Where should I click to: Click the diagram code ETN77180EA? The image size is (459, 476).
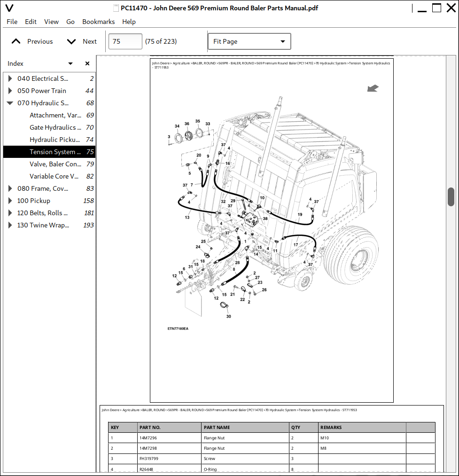(178, 328)
